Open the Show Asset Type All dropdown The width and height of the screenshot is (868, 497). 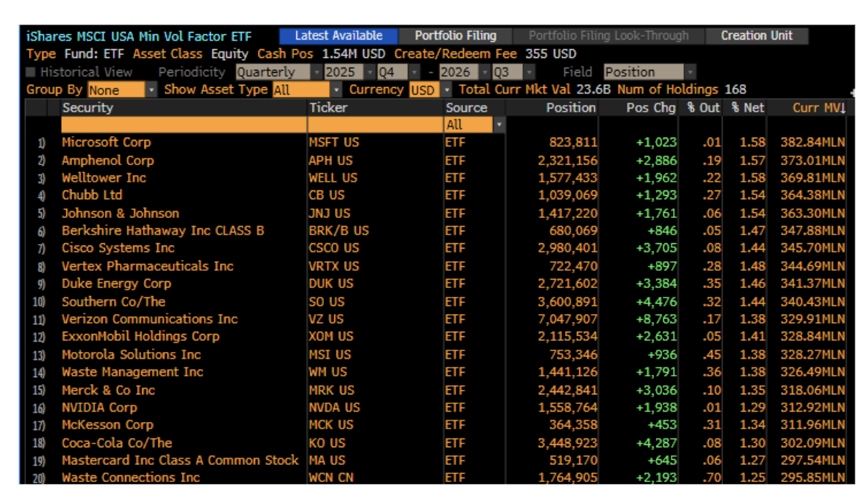(x=307, y=90)
